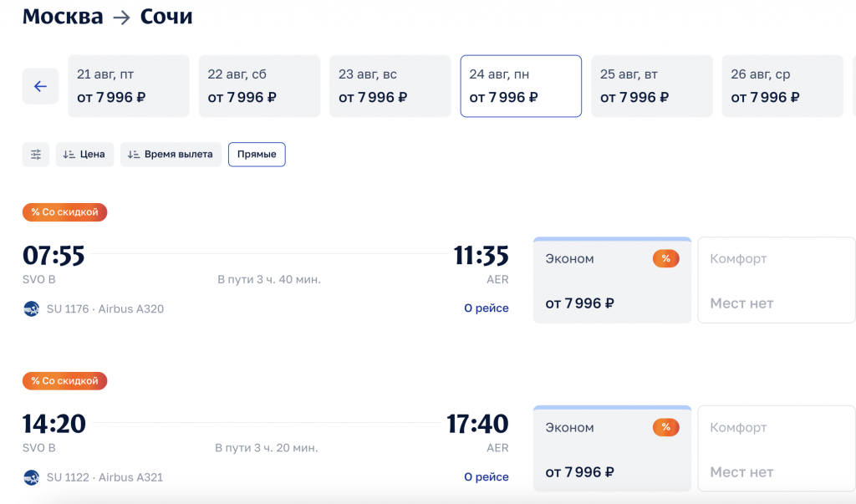Choose the 23 авг, вс date card
This screenshot has height=504, width=856.
390,86
